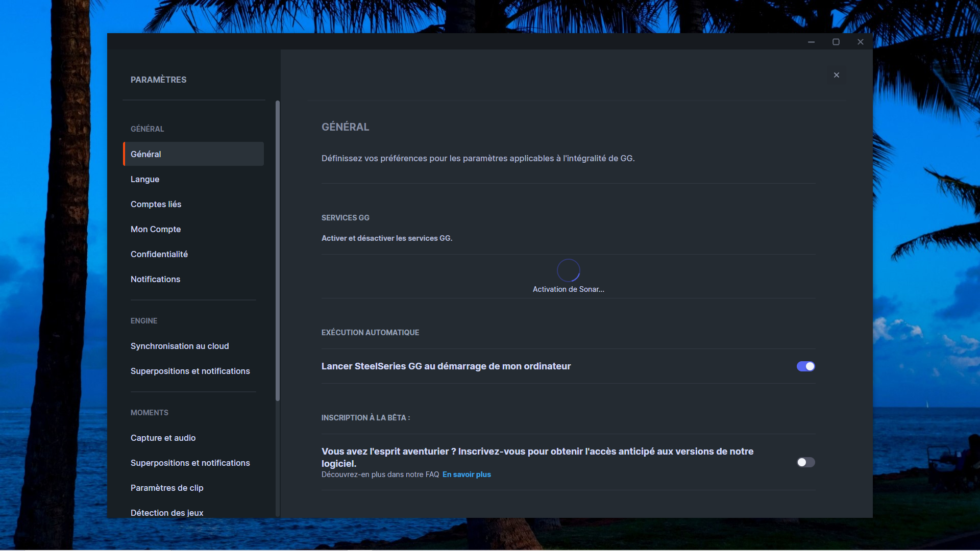Open Moments' Superpositions et notifications
The image size is (980, 551).
point(193,463)
